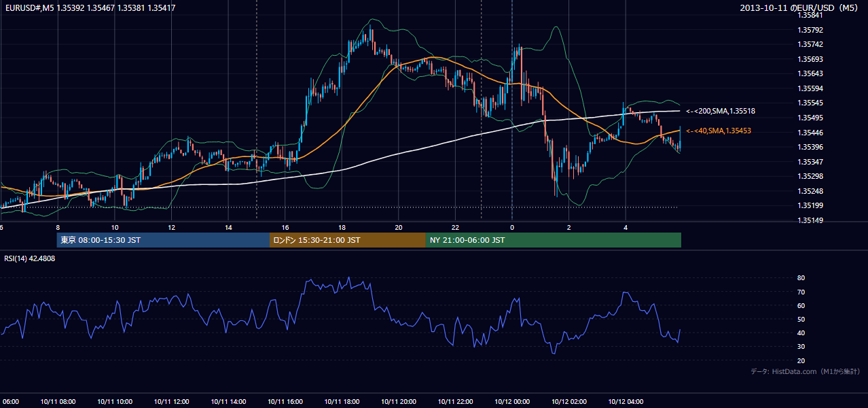Click price level 1.35248 on the axis

pyautogui.click(x=810, y=191)
